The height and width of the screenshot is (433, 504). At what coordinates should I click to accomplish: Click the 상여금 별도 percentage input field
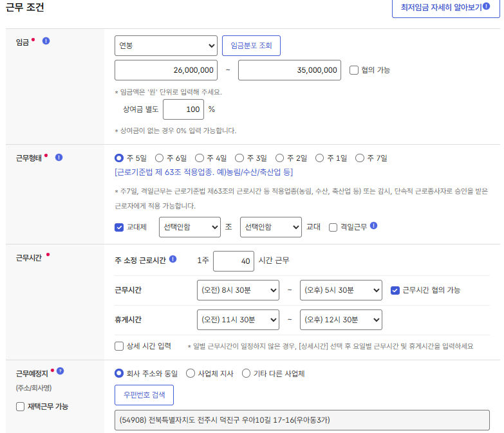(183, 109)
